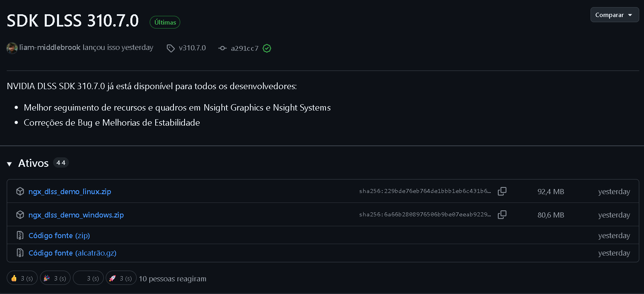Click the Últimas release label
The height and width of the screenshot is (294, 644).
click(165, 22)
